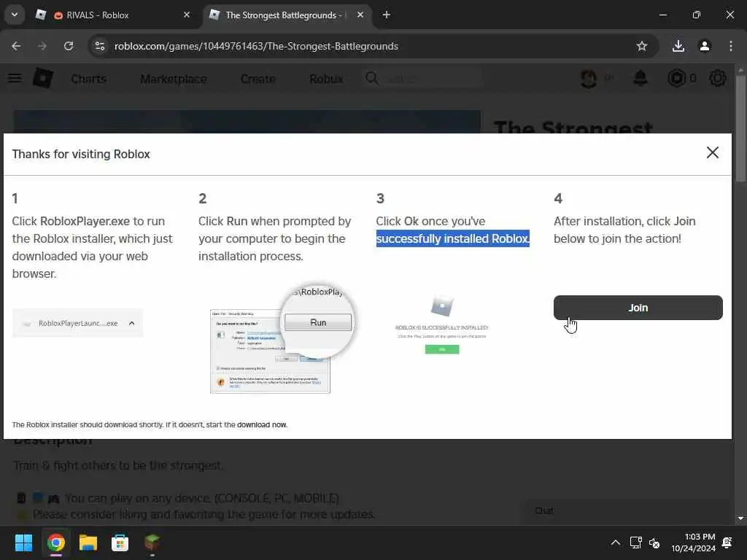Open the notification center bell icon
Image resolution: width=747 pixels, height=560 pixels.
[727, 542]
